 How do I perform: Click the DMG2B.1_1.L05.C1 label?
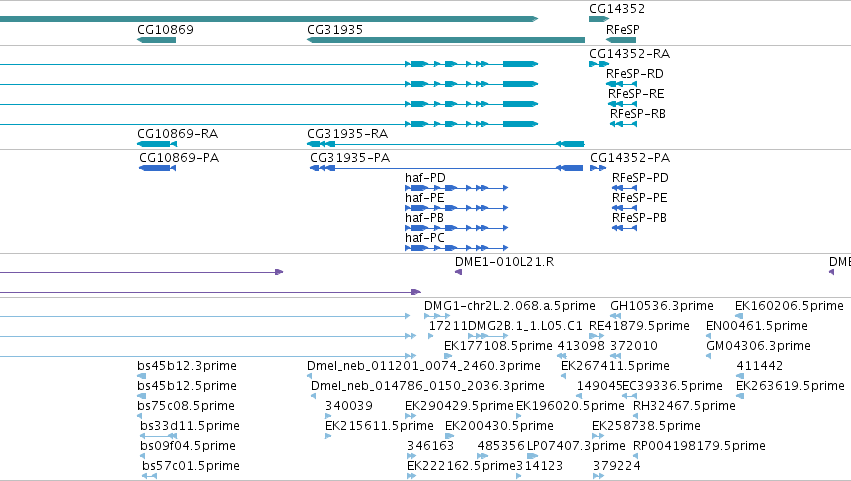pyautogui.click(x=525, y=326)
